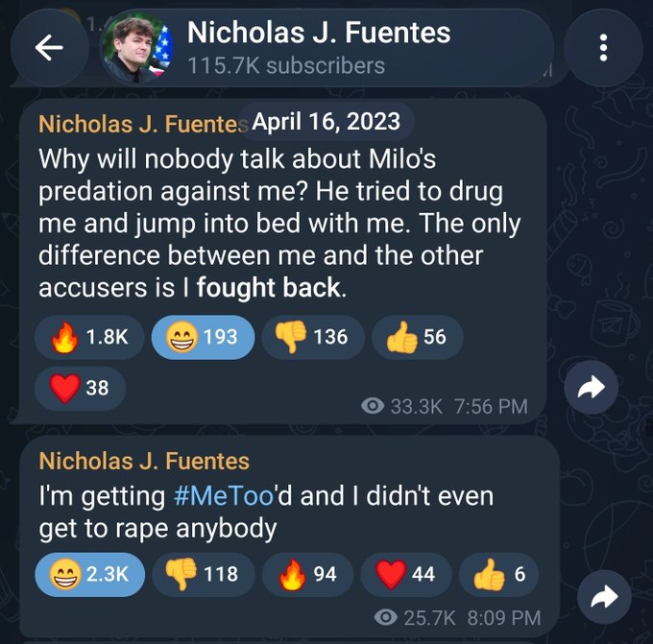The image size is (653, 644).
Task: View the 33.3K views eye icon
Action: (373, 406)
